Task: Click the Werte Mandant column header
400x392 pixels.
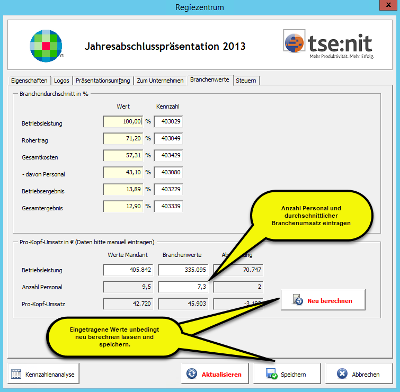Action: 128,255
